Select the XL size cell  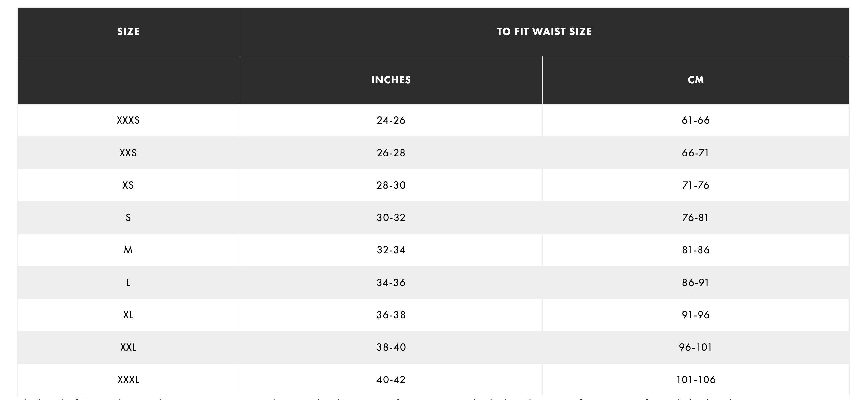(128, 315)
